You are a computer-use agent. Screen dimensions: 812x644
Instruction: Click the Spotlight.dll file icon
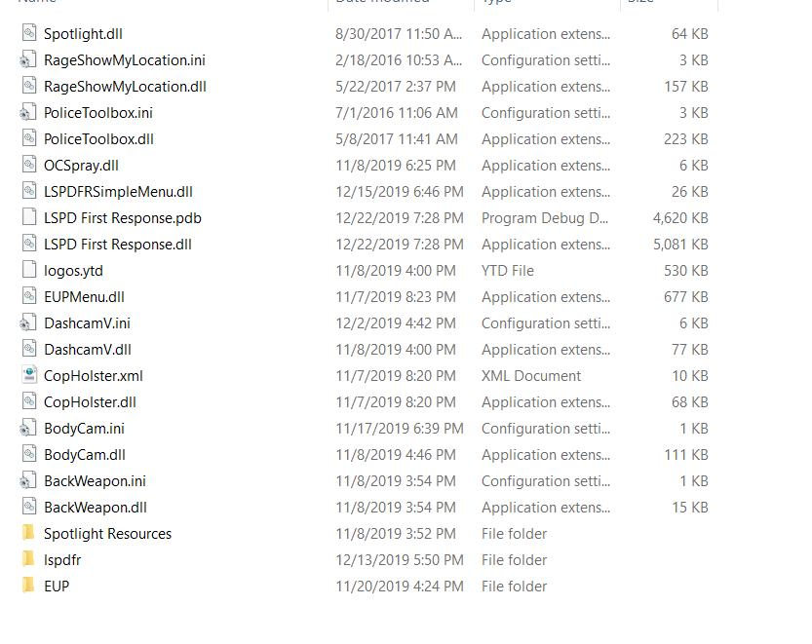27,33
